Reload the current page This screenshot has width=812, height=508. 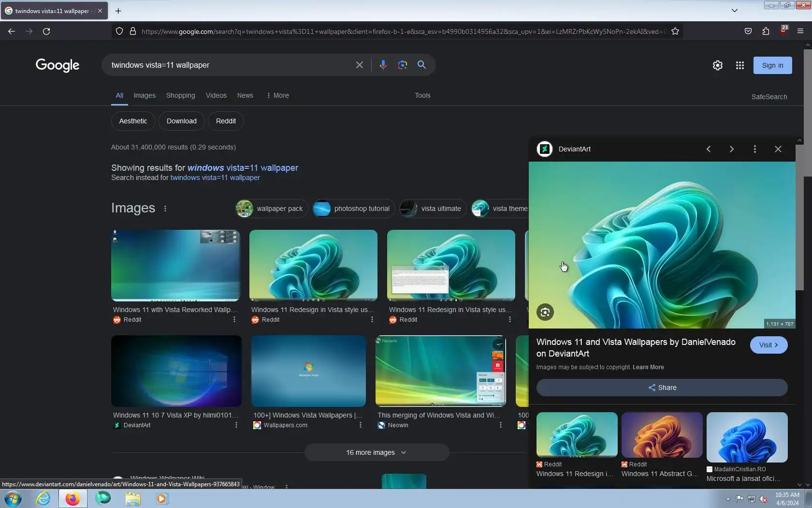(x=46, y=31)
